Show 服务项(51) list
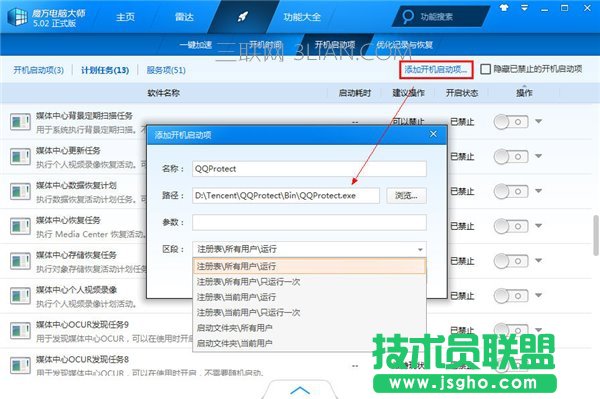This screenshot has width=600, height=399. 166,70
